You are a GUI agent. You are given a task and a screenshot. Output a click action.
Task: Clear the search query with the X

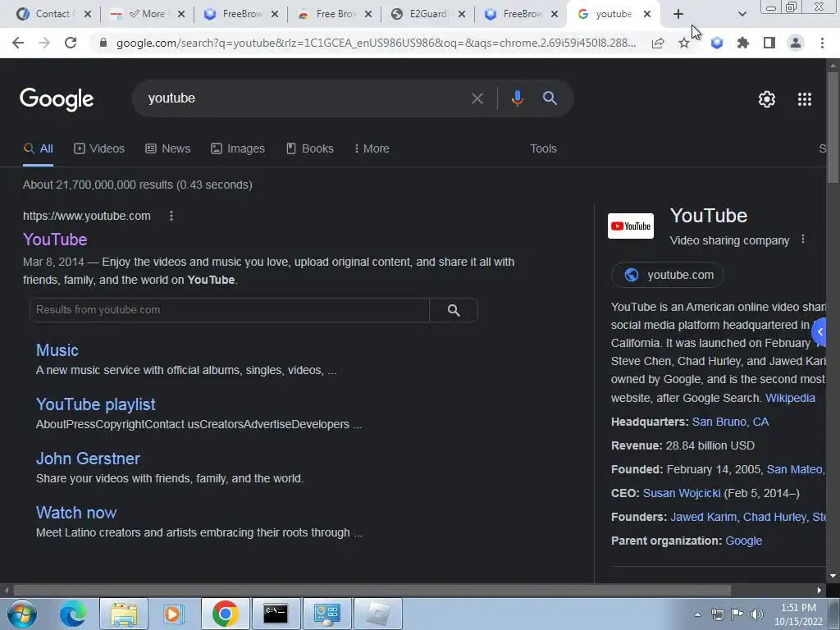(477, 98)
